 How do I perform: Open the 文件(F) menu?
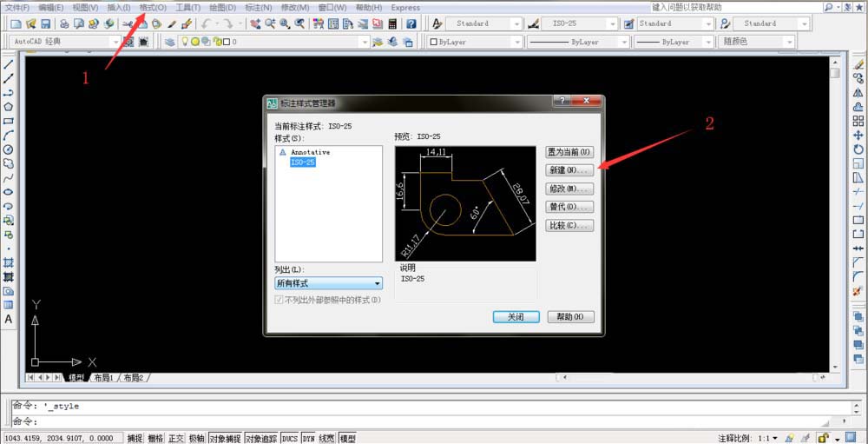[x=17, y=8]
